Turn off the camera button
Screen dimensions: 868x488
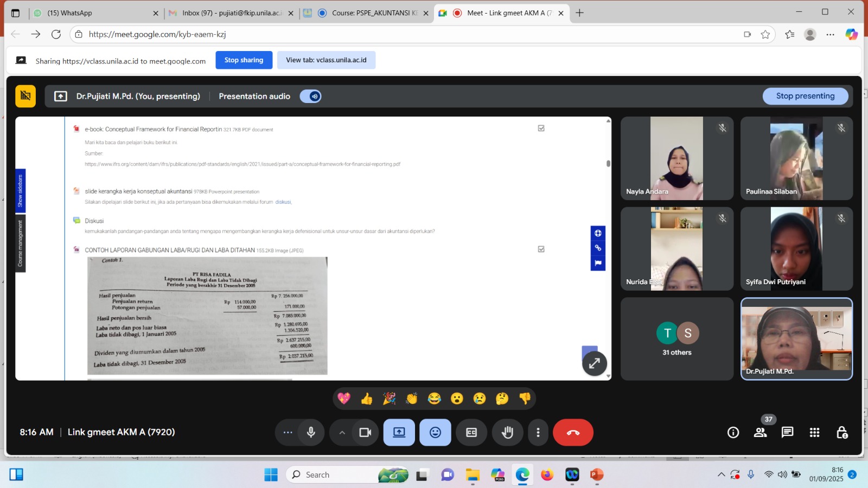tap(365, 432)
